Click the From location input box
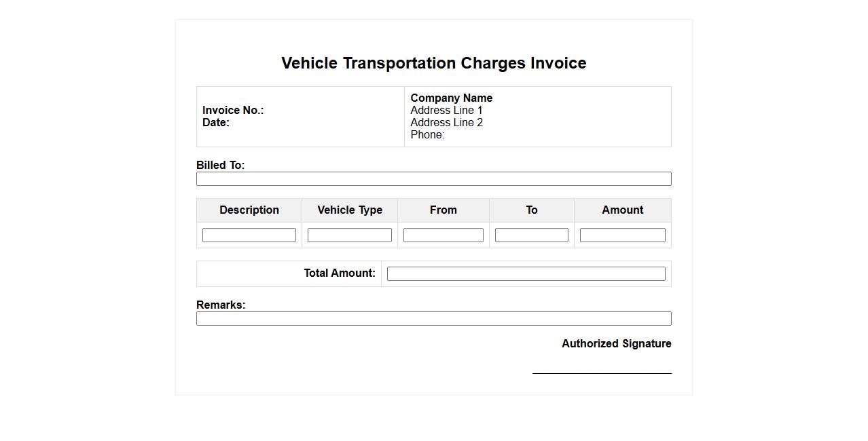 [443, 235]
